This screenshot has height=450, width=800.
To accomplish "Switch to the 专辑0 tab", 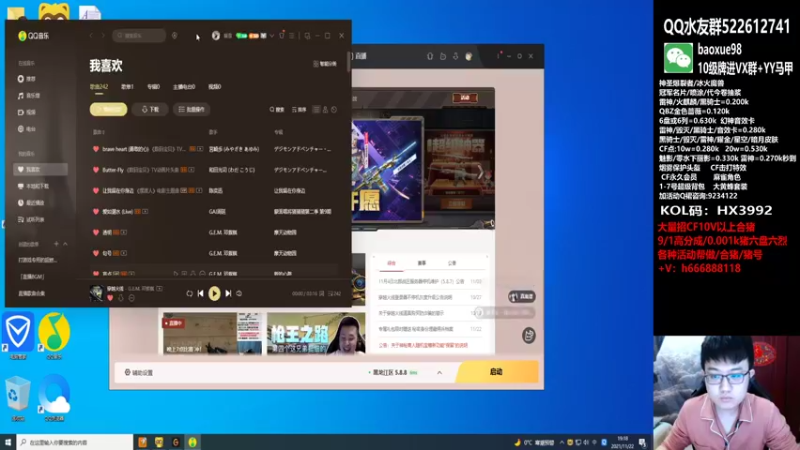I will click(154, 87).
